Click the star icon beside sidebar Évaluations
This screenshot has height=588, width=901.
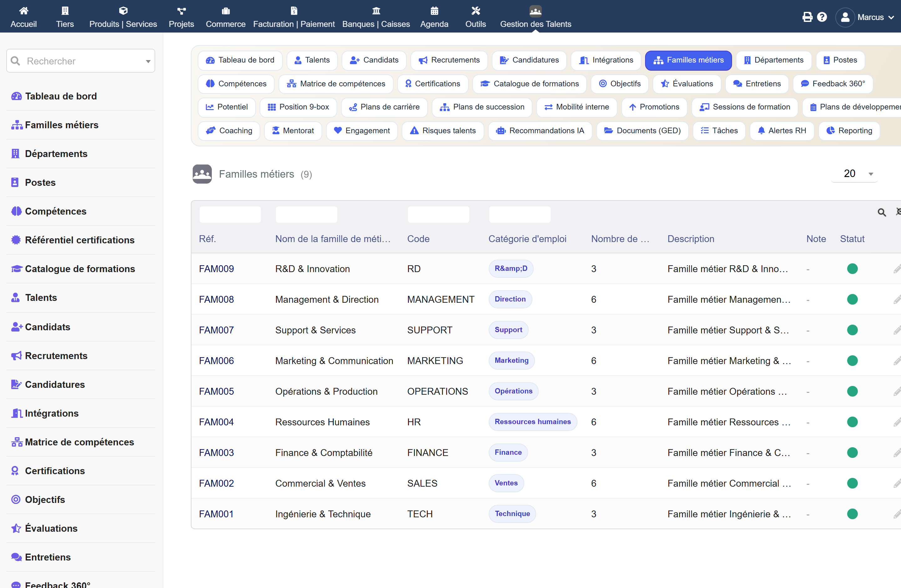[x=16, y=528]
